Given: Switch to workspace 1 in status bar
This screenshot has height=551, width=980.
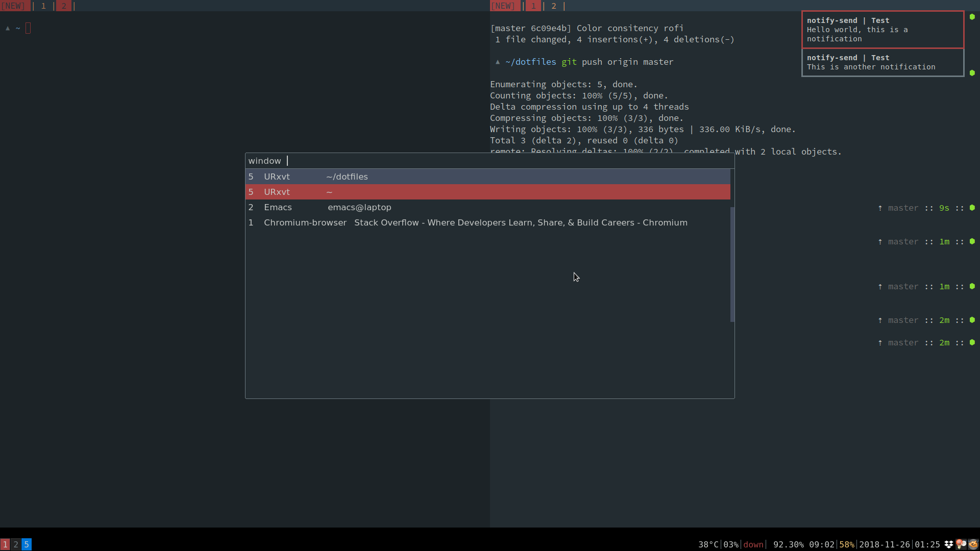Looking at the screenshot, I should pos(5,544).
